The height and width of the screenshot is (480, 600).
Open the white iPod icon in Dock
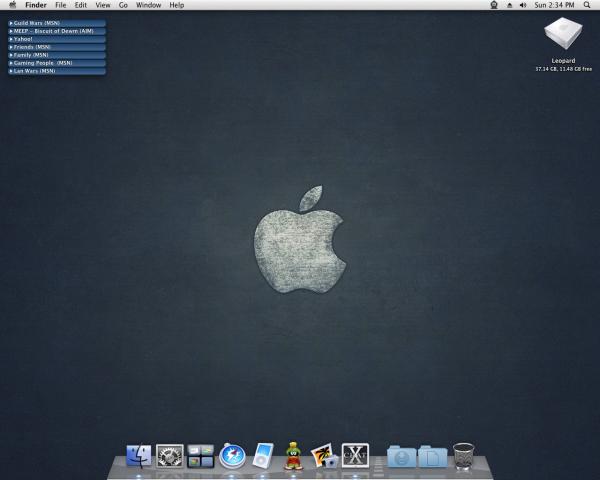pos(263,456)
